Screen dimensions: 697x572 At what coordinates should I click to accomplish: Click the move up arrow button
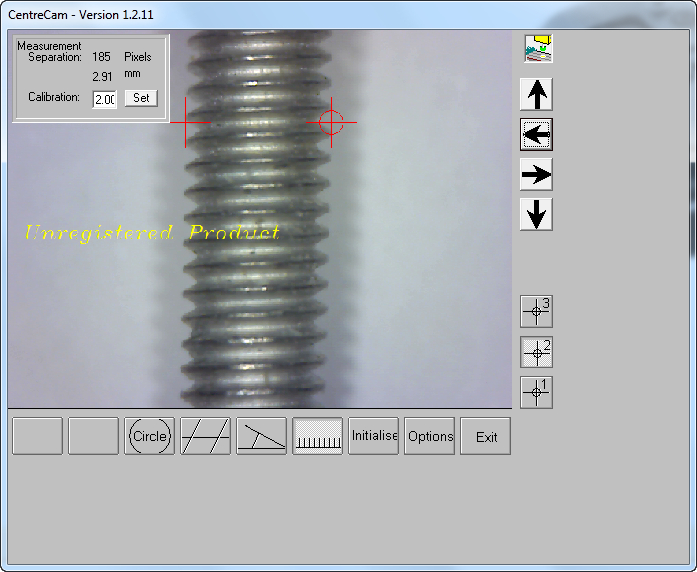coord(537,94)
